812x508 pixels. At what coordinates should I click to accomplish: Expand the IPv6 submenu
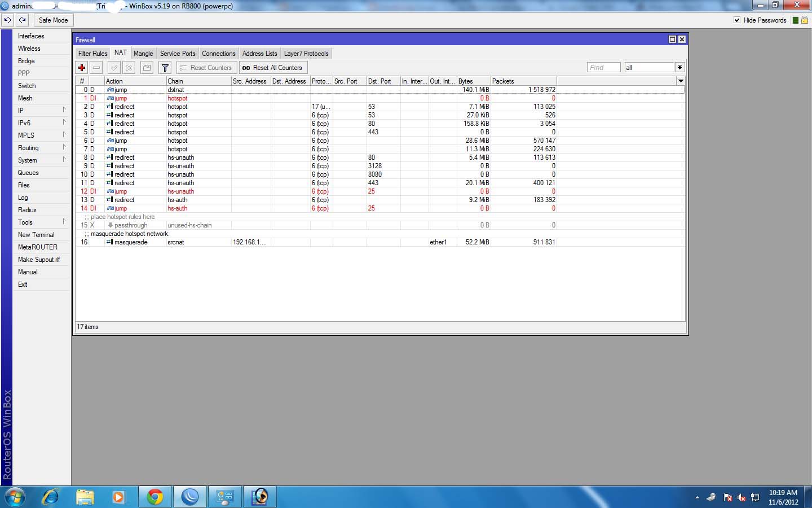coord(42,123)
